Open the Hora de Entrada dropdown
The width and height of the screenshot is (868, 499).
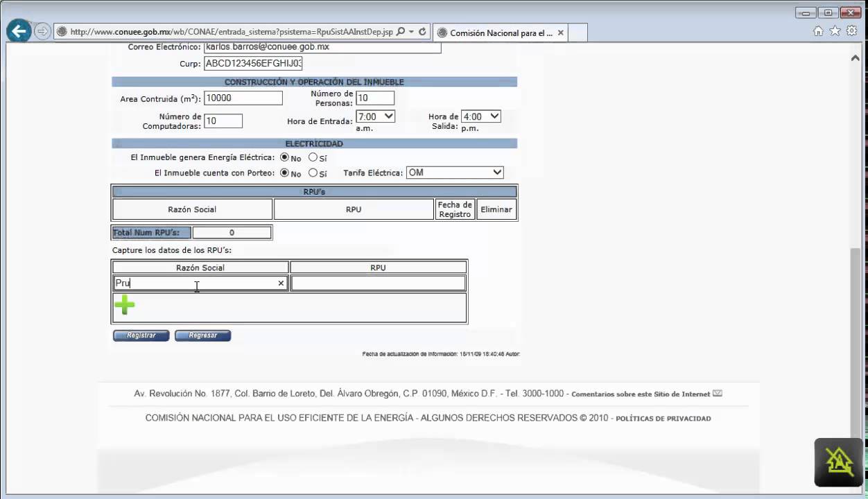pyautogui.click(x=375, y=116)
